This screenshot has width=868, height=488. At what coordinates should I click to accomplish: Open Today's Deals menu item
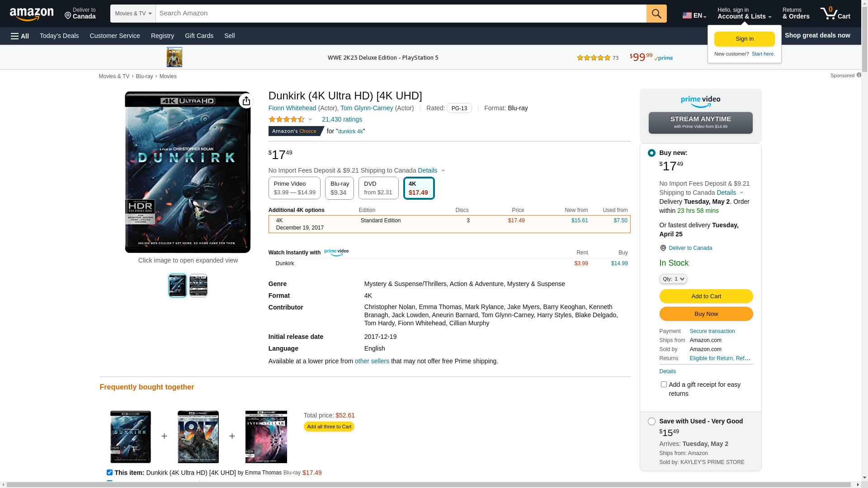click(x=59, y=36)
